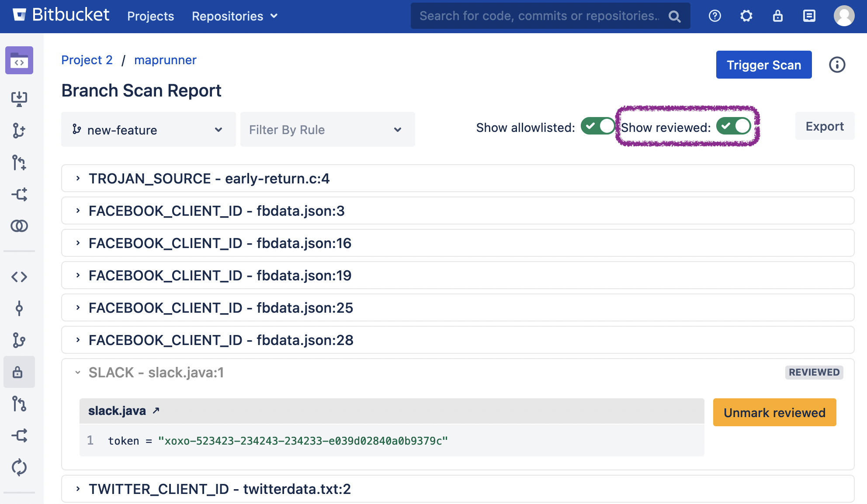Open administration gear settings icon
The image size is (867, 504).
746,16
